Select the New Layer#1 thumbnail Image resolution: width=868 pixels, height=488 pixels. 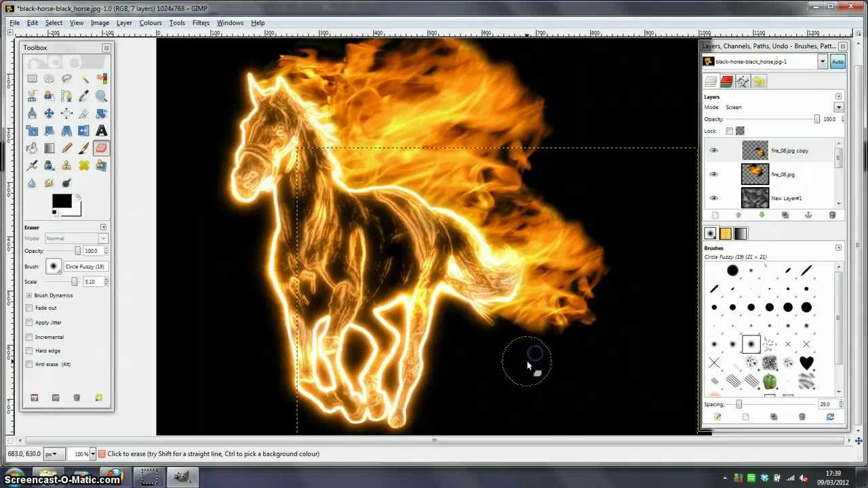(x=755, y=197)
